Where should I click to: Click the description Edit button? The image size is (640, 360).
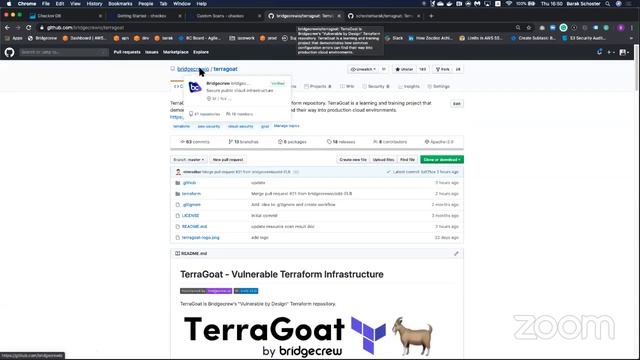[457, 104]
